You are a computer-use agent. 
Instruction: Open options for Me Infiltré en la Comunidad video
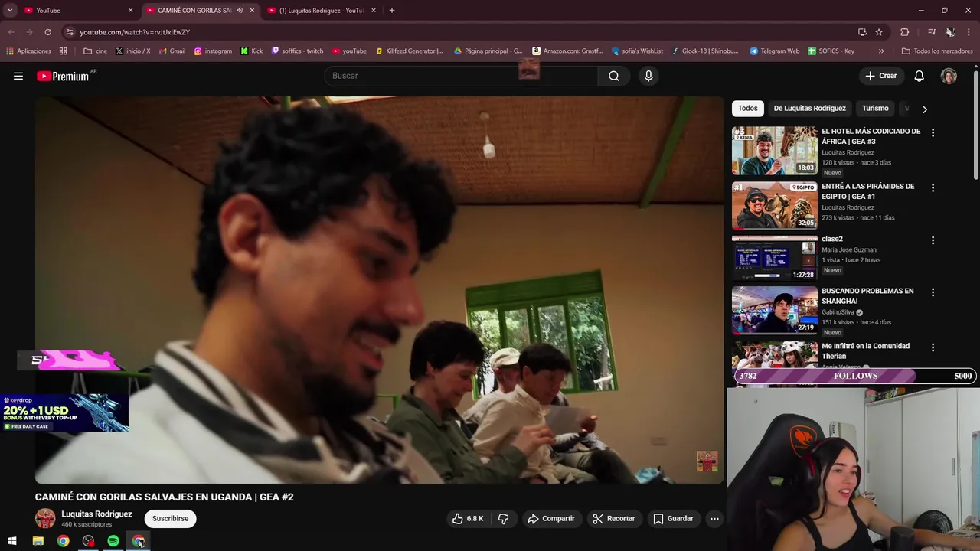pos(933,347)
